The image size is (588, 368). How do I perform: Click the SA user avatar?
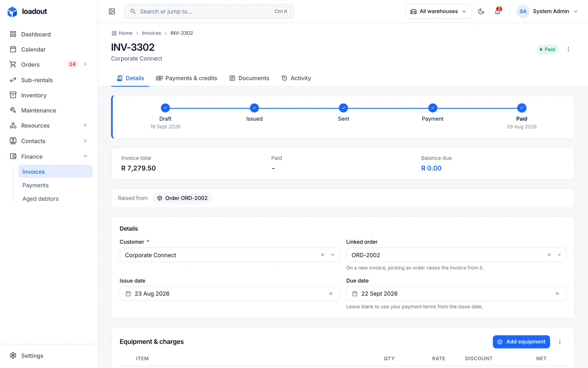click(x=523, y=11)
